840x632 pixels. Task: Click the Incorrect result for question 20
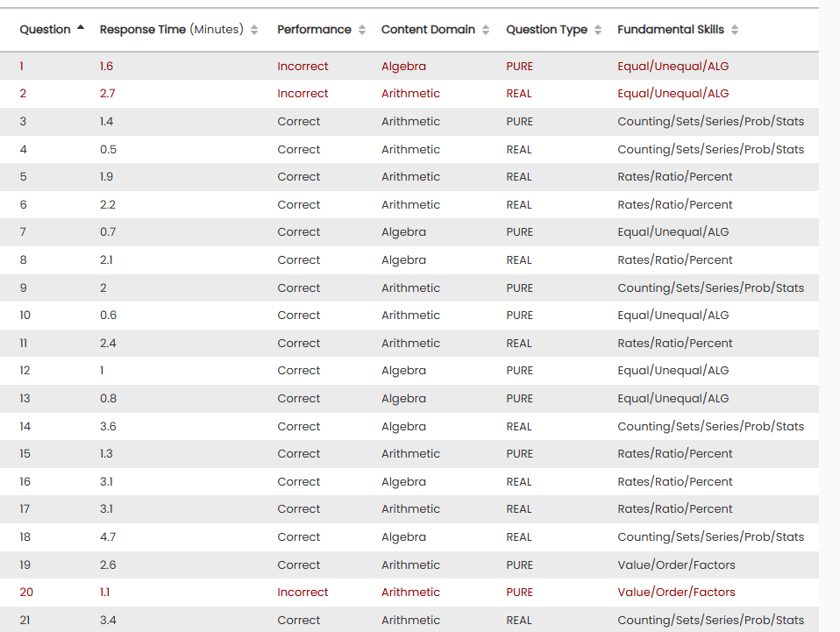[303, 593]
